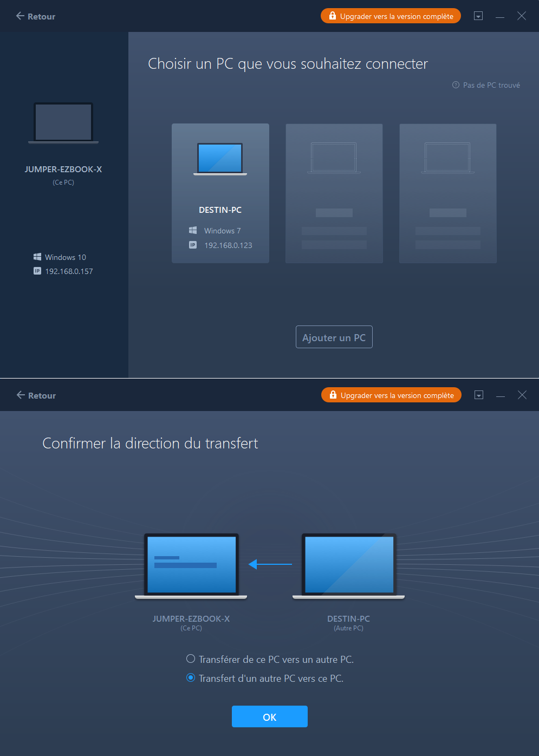
Task: Click DESTIN-PC (Autre PC) label in diagram
Action: tap(349, 623)
